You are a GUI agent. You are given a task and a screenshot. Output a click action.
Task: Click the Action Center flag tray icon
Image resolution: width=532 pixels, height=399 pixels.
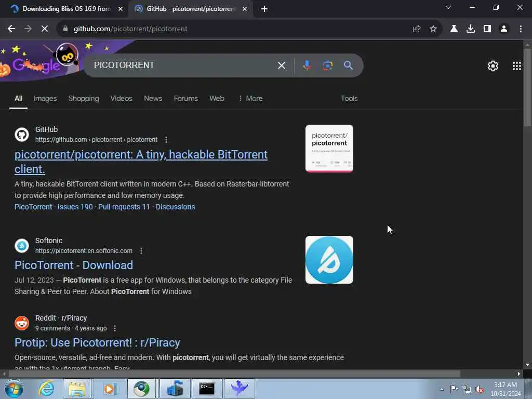(454, 389)
